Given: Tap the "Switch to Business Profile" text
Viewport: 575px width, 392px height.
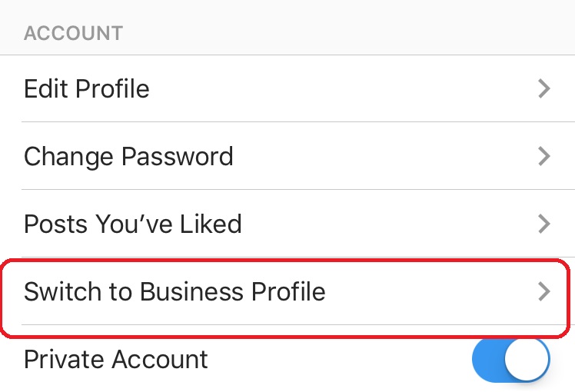Looking at the screenshot, I should click(174, 292).
